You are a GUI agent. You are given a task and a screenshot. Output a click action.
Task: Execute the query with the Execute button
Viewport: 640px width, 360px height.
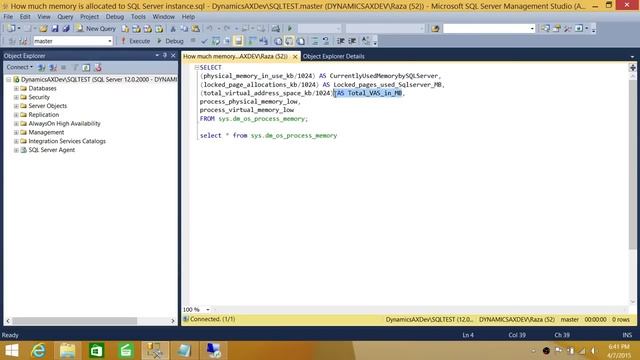tap(136, 41)
